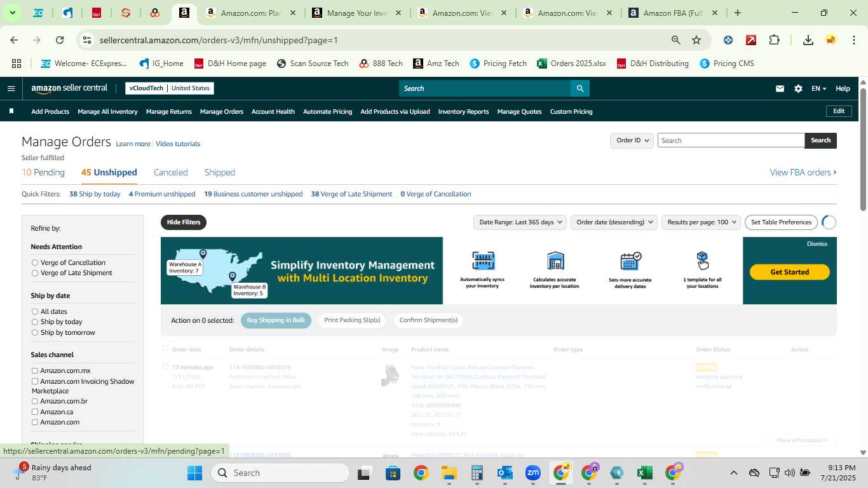Screen dimensions: 868x488
Task: Select the Verge of Cancellation radio button
Action: [x=35, y=262]
